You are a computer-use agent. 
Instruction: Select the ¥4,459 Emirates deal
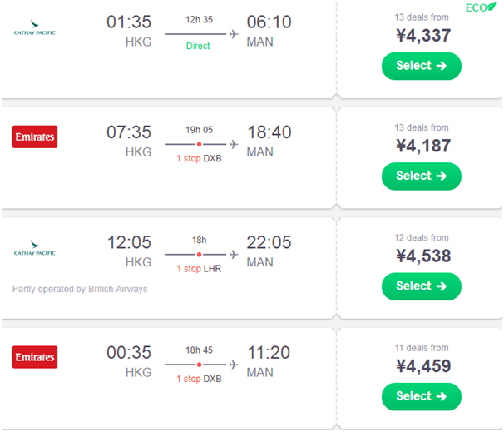pos(421,396)
